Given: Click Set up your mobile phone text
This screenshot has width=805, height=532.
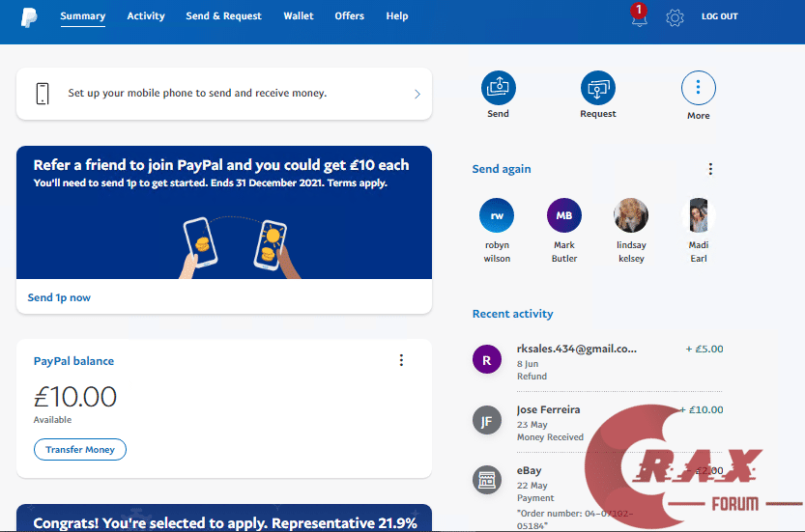Looking at the screenshot, I should pyautogui.click(x=198, y=93).
